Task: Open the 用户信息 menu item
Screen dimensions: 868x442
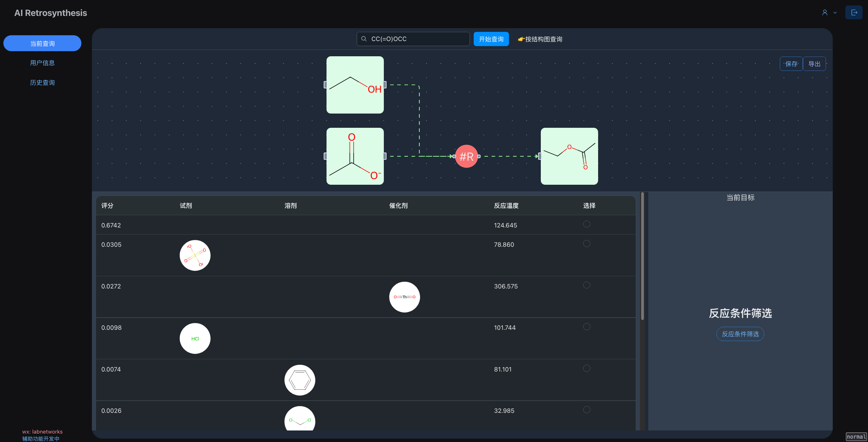Action: click(x=42, y=63)
